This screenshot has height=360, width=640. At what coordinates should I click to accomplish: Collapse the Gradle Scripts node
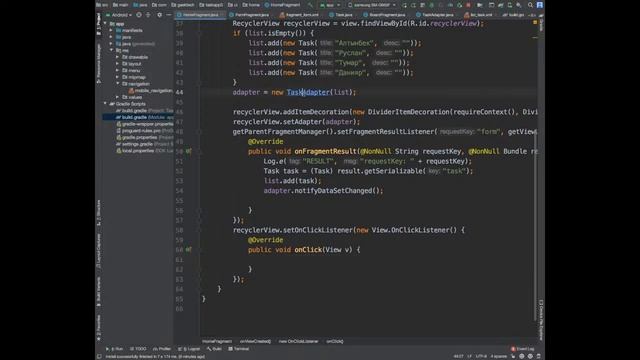click(x=105, y=104)
